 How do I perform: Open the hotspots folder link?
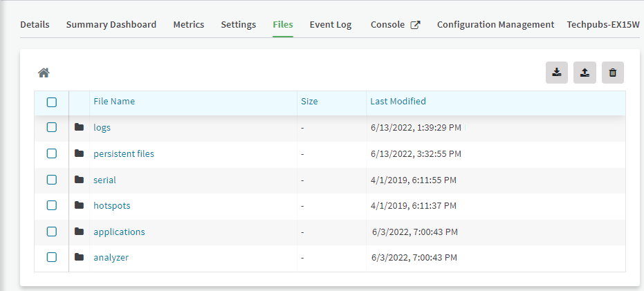pos(112,205)
